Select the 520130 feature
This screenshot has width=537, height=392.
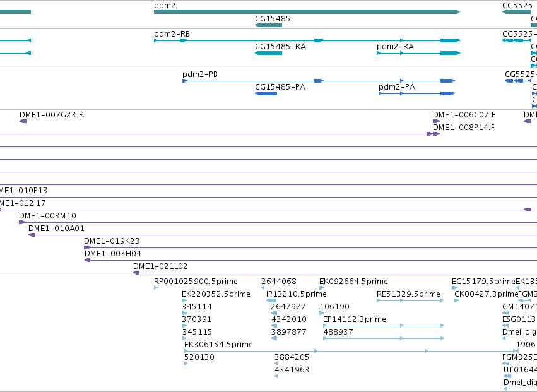point(186,364)
